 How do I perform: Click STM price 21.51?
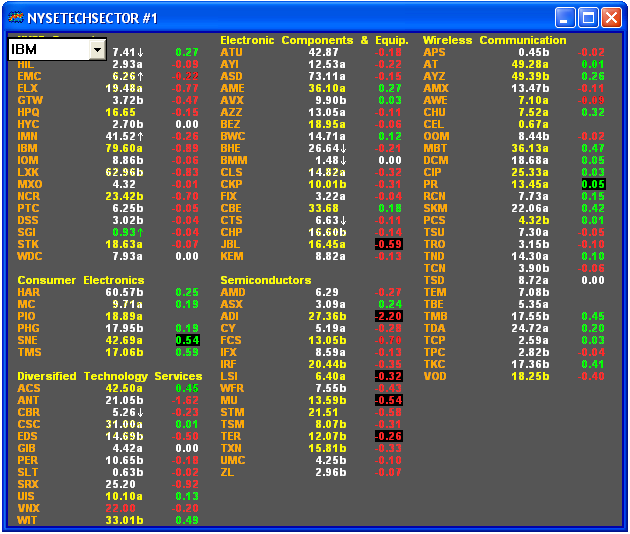[323, 413]
